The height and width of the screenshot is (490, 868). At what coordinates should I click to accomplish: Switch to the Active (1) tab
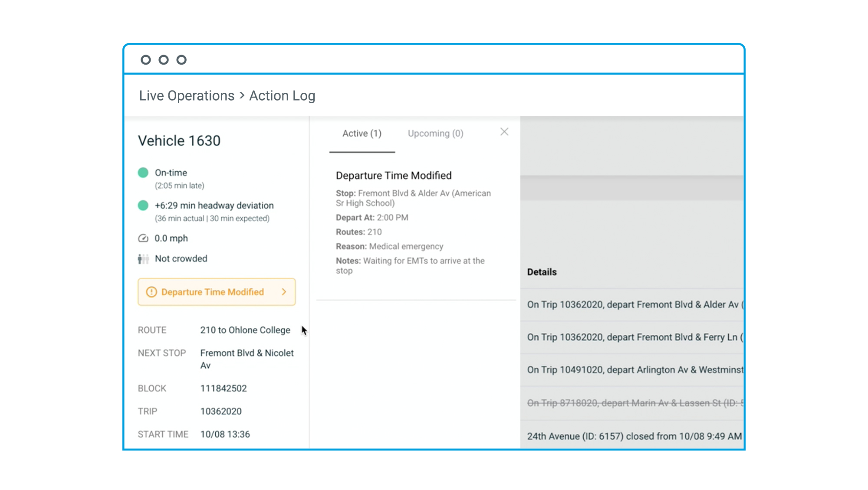pos(362,134)
